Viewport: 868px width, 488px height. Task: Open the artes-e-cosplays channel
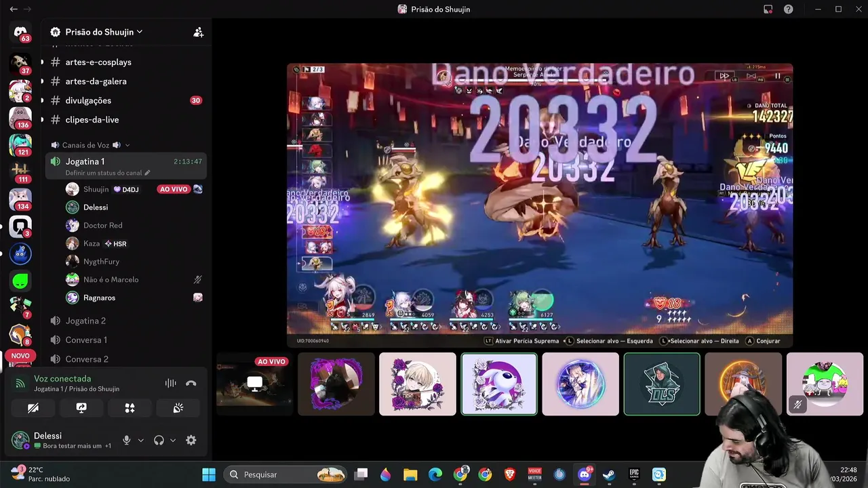click(x=98, y=62)
